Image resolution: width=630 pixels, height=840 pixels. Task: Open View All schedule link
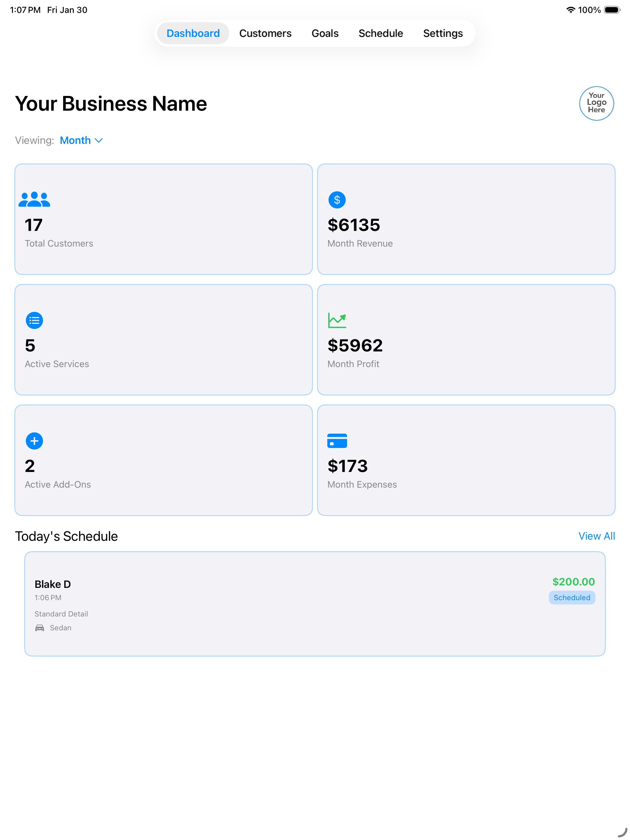[x=596, y=536]
